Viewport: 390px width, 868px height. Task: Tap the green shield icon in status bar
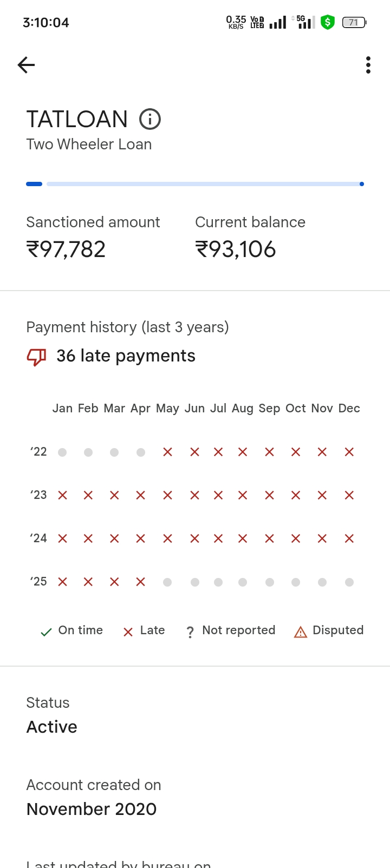328,22
